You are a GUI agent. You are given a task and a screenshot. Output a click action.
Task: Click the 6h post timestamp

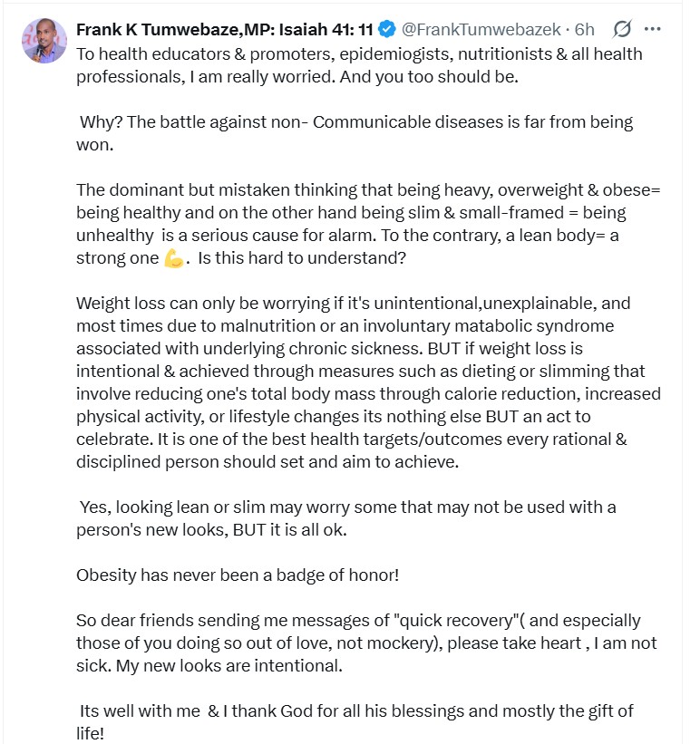coord(586,29)
